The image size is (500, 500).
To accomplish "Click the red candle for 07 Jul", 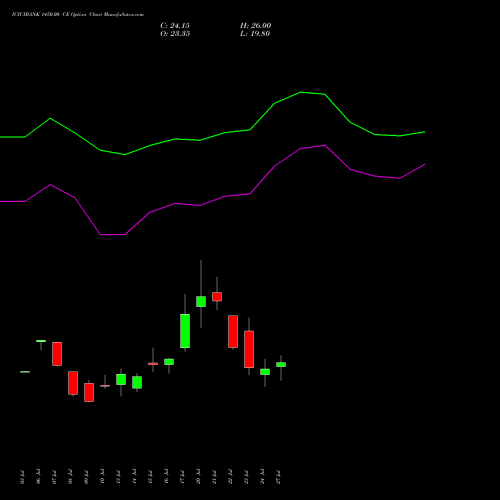I will (57, 354).
